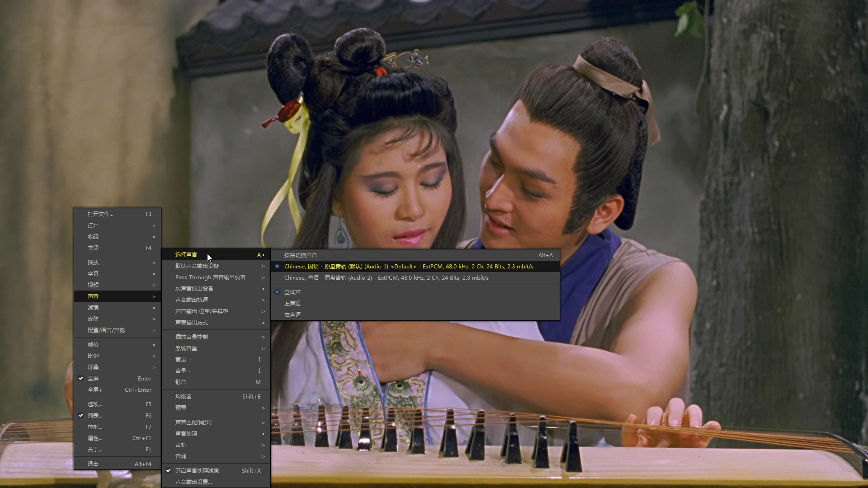This screenshot has width=868, height=488.
Task: Select 右声道 right channel
Action: tap(415, 315)
